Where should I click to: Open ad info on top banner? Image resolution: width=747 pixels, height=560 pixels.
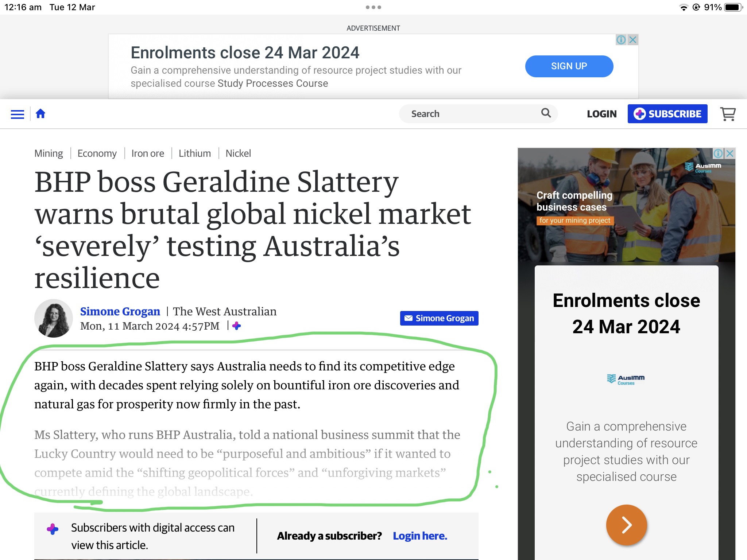click(621, 40)
